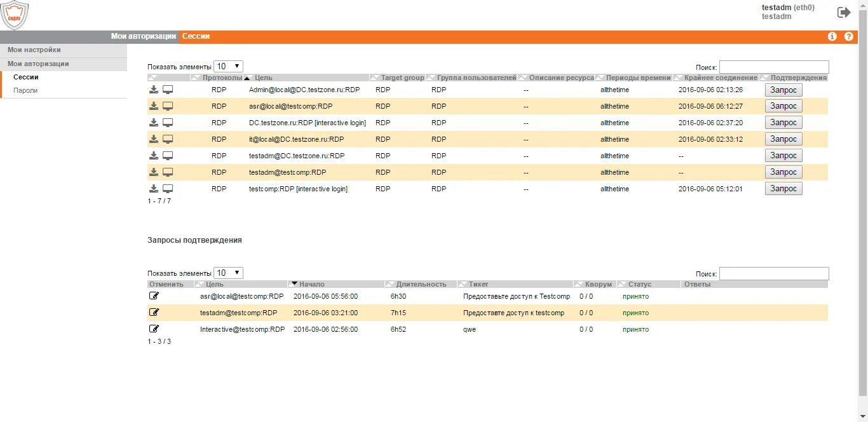868x422 pixels.
Task: Click cancel edit icon for testadm@testcomp:RDP request
Action: point(154,312)
